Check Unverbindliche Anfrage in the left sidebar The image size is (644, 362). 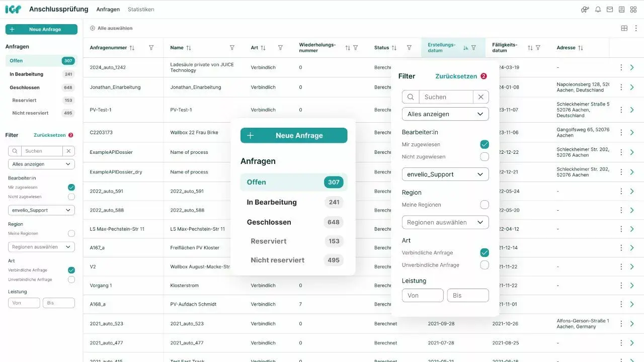tap(71, 280)
